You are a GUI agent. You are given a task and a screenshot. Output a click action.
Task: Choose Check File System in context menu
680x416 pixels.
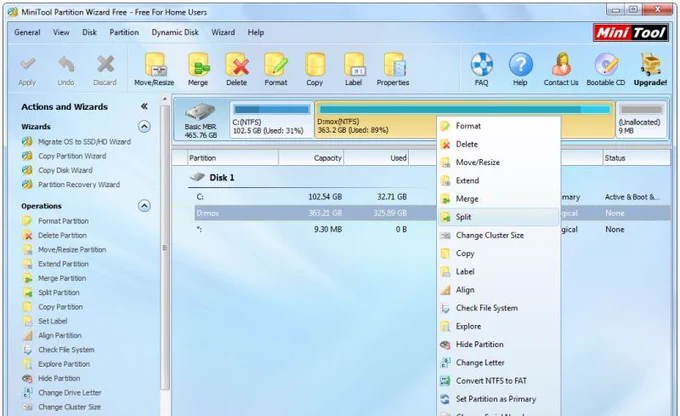(x=498, y=308)
